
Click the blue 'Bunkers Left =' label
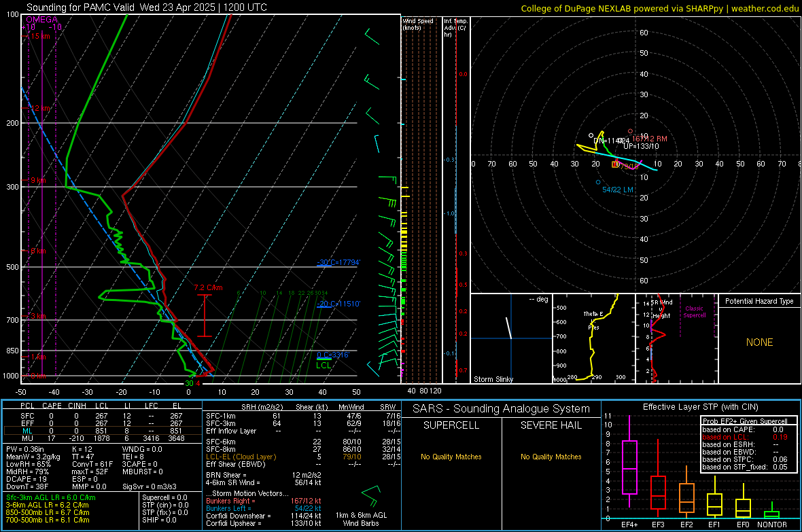click(228, 508)
